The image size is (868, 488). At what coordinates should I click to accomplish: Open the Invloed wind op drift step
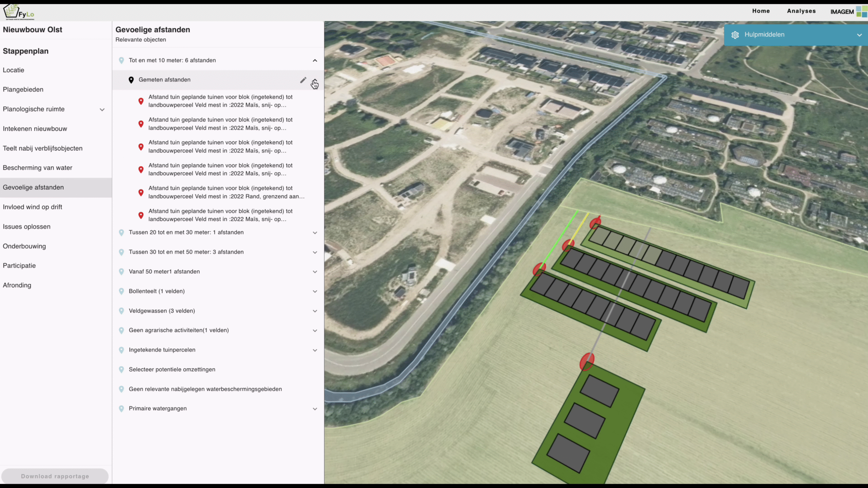tap(33, 207)
